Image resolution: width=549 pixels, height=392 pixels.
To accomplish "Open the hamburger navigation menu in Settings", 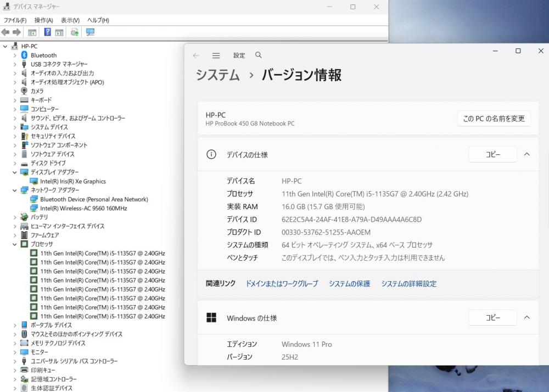I will pyautogui.click(x=216, y=55).
